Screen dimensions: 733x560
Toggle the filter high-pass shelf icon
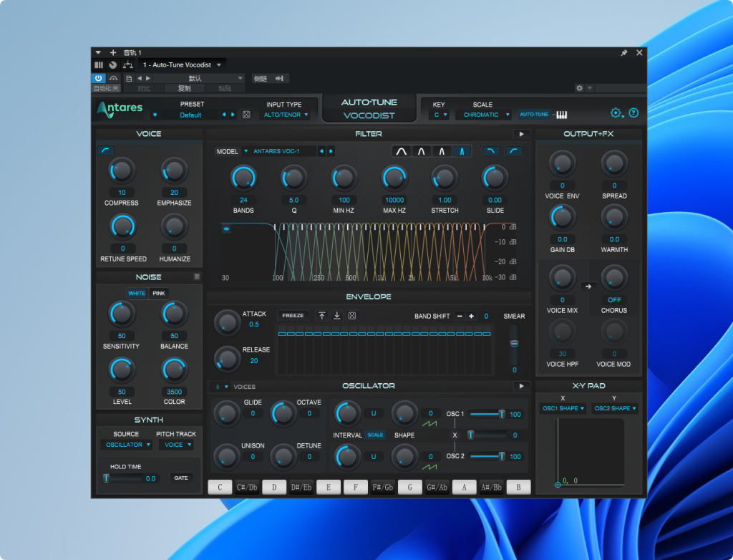tap(514, 151)
